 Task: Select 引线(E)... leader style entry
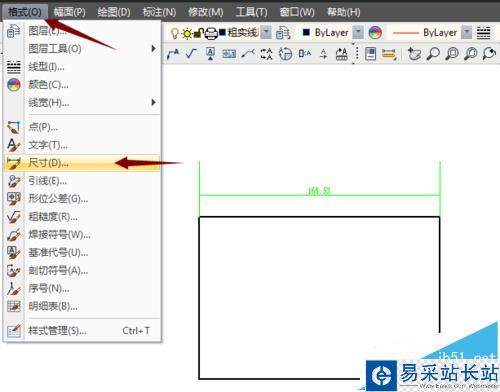(x=82, y=181)
